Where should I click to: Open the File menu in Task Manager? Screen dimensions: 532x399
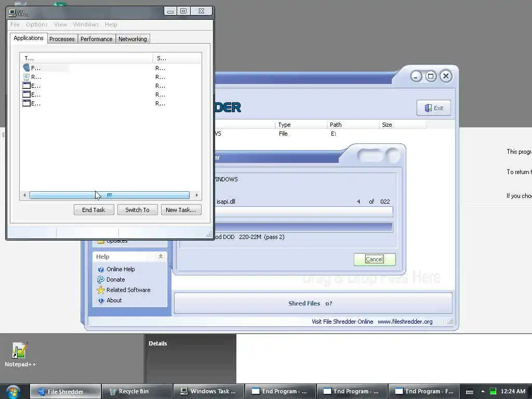tap(15, 24)
